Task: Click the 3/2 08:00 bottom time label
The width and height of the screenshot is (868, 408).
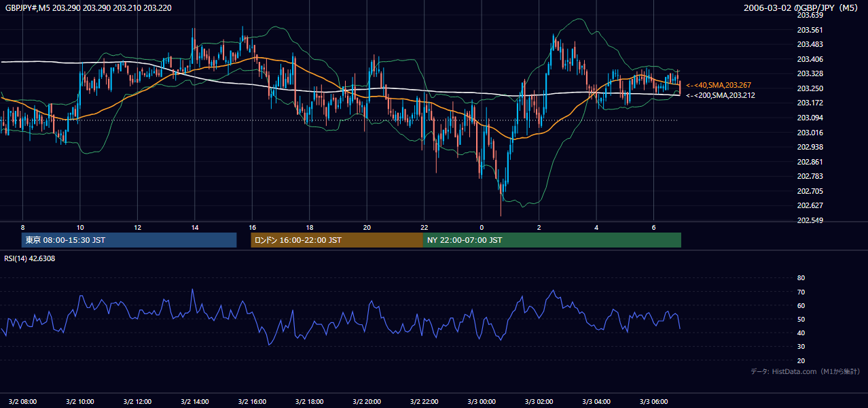Action: click(23, 401)
